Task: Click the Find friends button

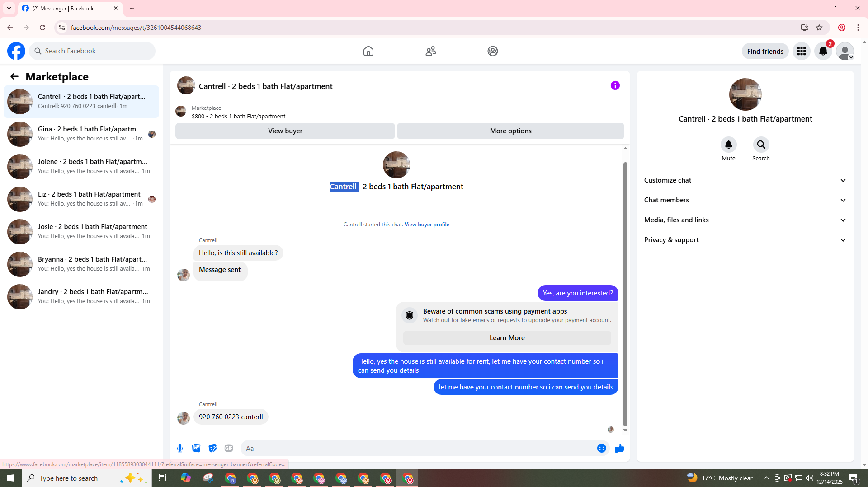Action: [x=765, y=51]
